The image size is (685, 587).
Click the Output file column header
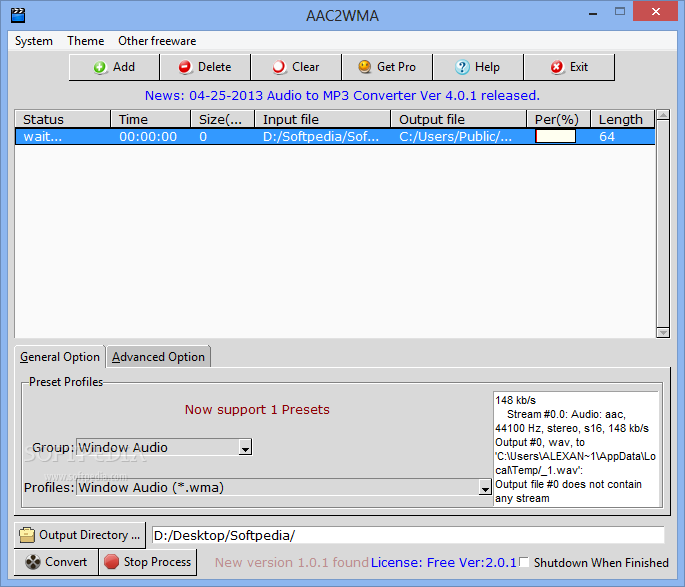pyautogui.click(x=458, y=119)
